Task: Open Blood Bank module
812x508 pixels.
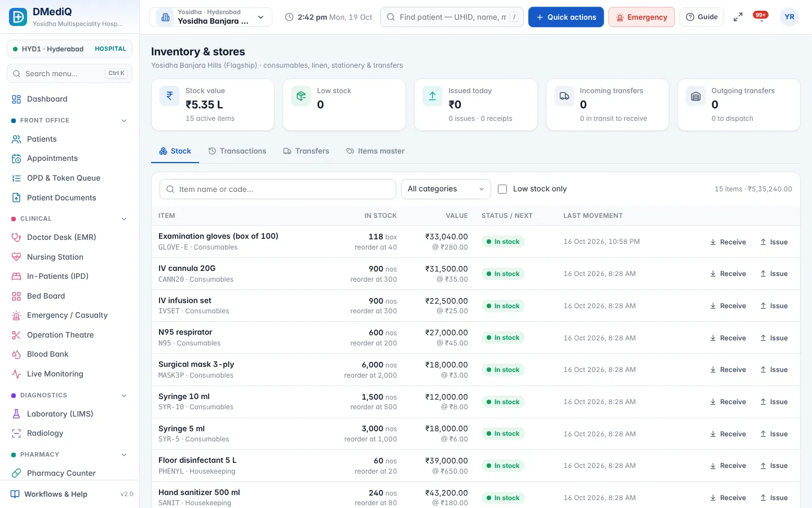Action: pos(70,354)
